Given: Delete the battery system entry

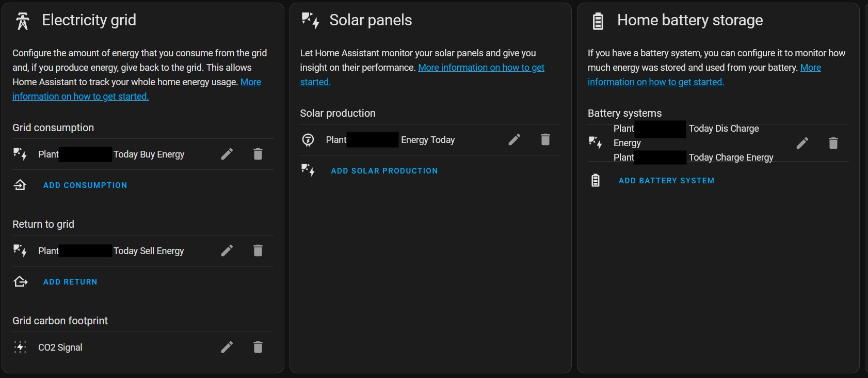Looking at the screenshot, I should (833, 143).
